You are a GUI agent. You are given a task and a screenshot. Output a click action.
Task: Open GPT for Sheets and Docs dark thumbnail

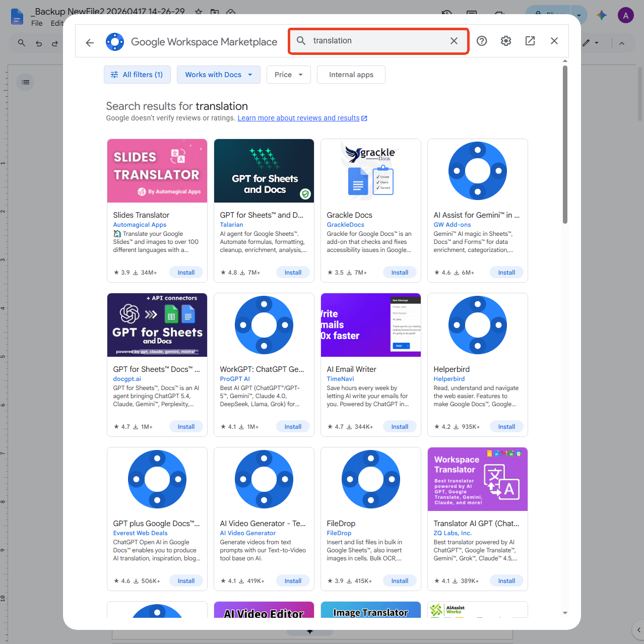(264, 171)
